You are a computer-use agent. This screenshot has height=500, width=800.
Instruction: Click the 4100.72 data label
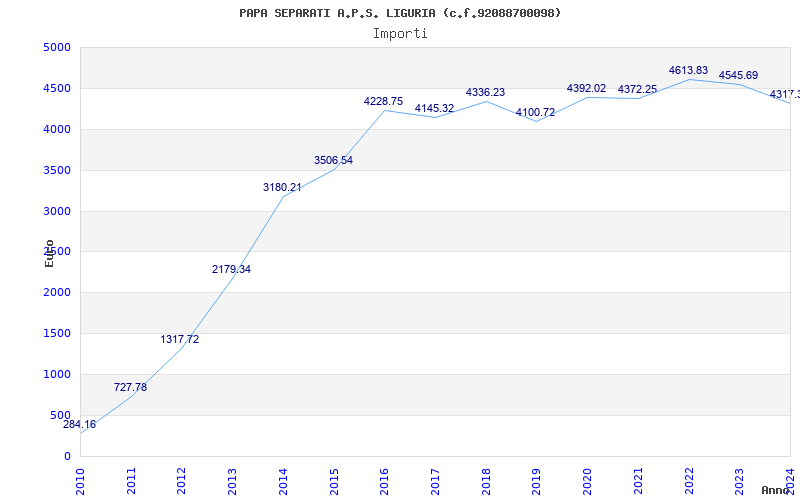[535, 113]
